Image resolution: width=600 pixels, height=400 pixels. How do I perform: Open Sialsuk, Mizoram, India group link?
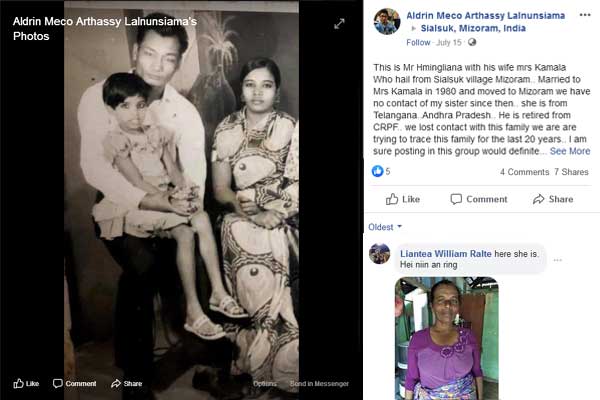[x=473, y=28]
